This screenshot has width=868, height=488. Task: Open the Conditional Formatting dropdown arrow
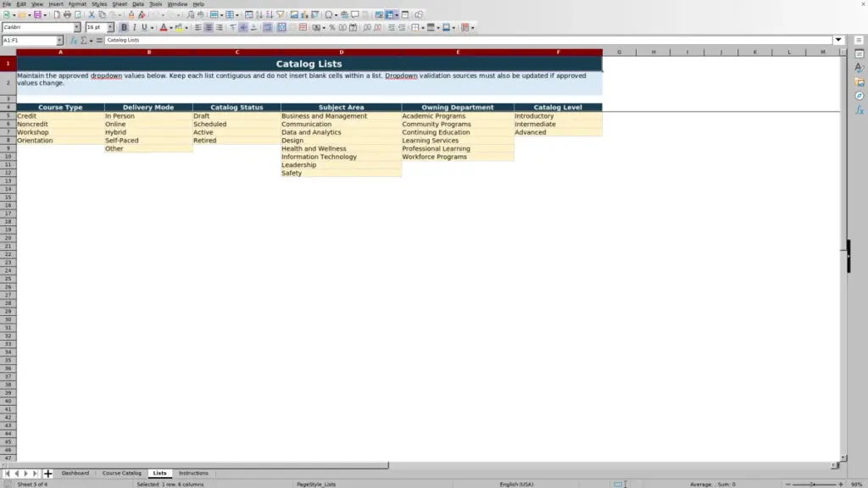pos(473,28)
